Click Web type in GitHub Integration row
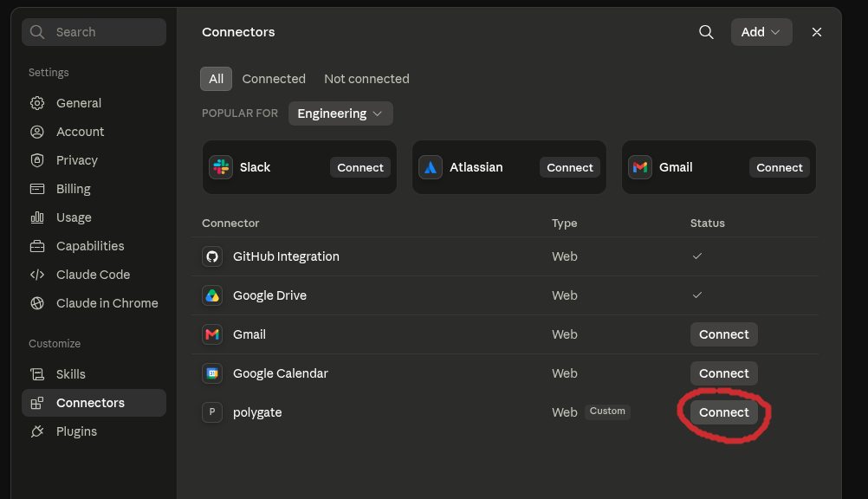The image size is (868, 499). (x=564, y=256)
